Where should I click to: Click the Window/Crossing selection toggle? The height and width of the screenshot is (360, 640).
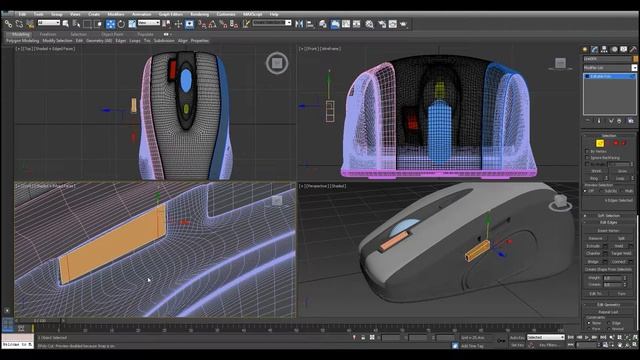coord(98,24)
